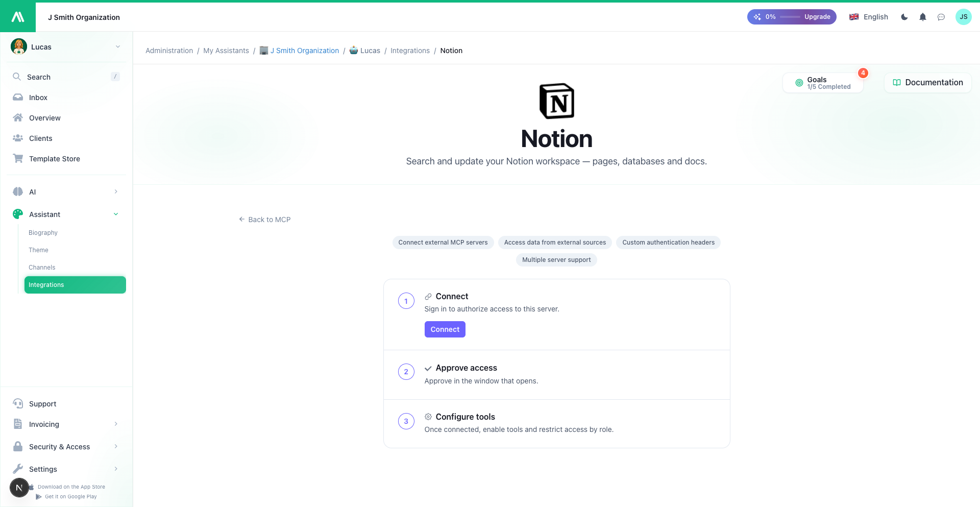
Task: Open the English language selector
Action: (869, 17)
